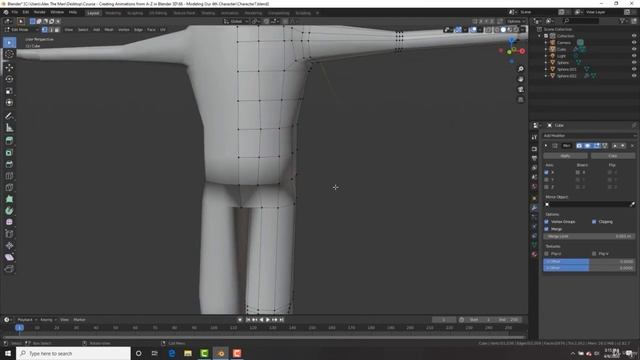This screenshot has height=360, width=640.
Task: Select the Edge Slide tool
Action: [x=9, y=234]
